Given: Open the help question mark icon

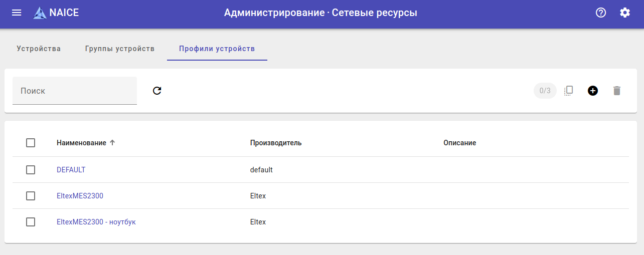Looking at the screenshot, I should tap(601, 13).
